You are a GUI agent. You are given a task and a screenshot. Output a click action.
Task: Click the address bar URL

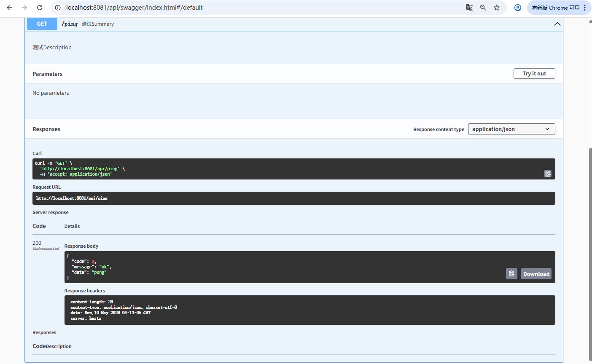coord(135,8)
